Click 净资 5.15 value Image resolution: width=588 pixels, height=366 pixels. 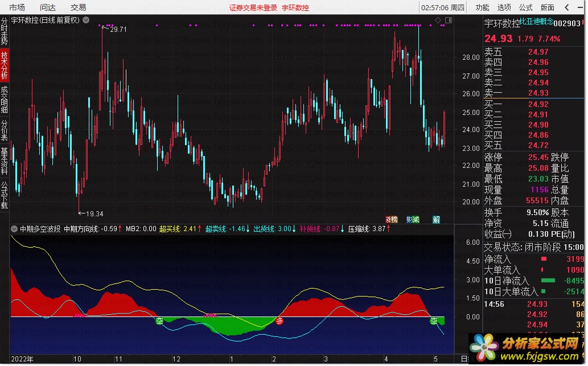click(x=541, y=224)
